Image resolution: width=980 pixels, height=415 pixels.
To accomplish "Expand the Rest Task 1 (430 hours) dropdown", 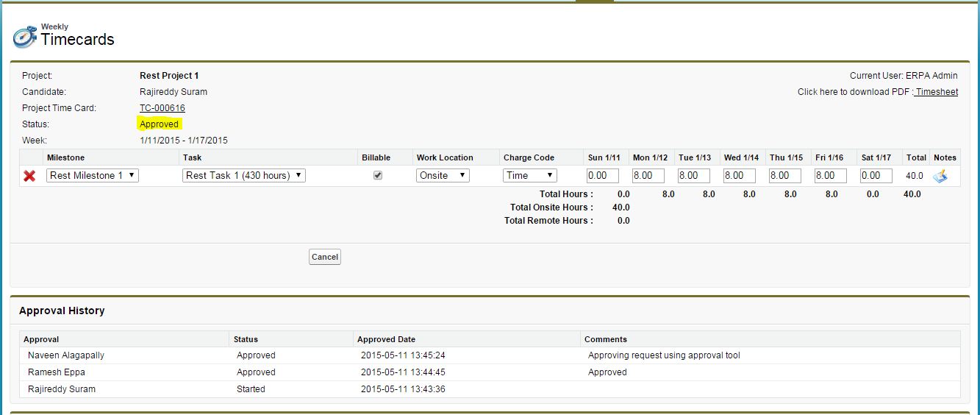I will click(x=244, y=175).
